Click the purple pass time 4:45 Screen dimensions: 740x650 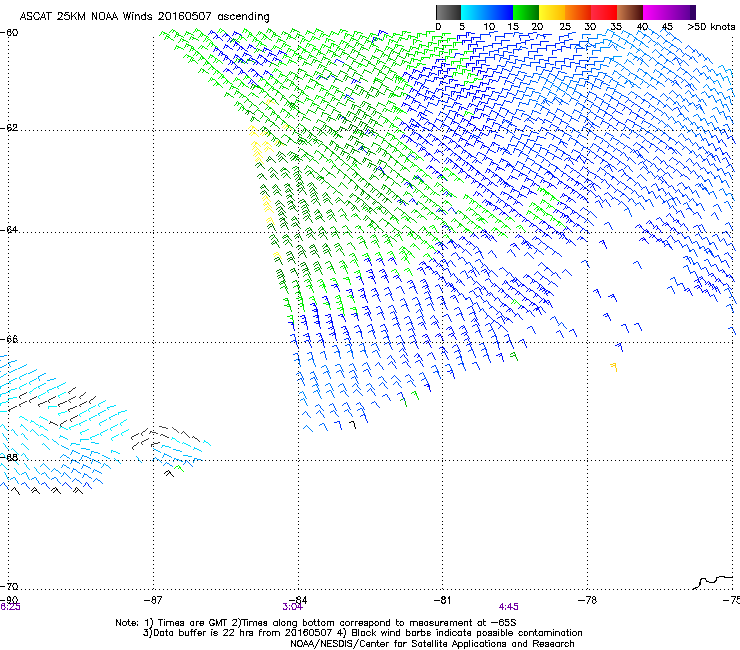point(508,607)
